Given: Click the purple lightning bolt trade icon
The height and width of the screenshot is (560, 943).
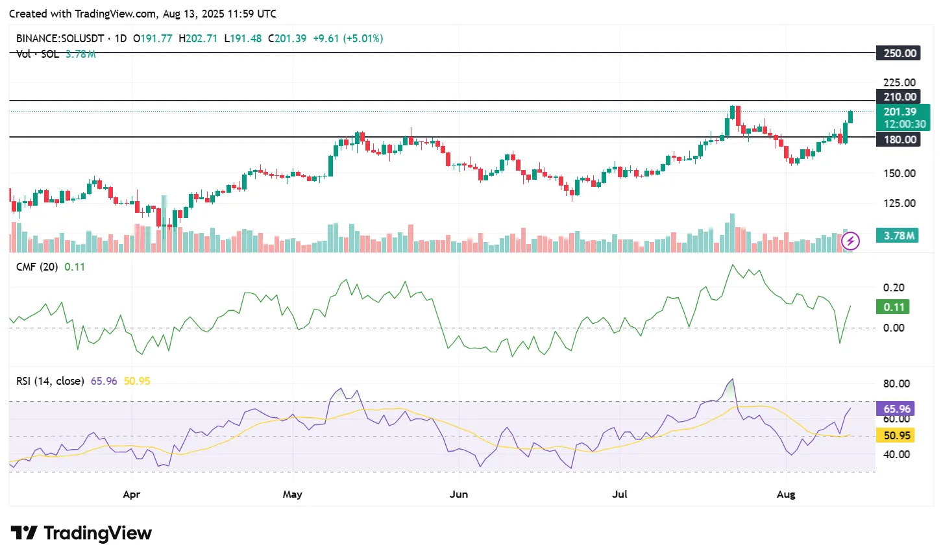Looking at the screenshot, I should click(851, 241).
